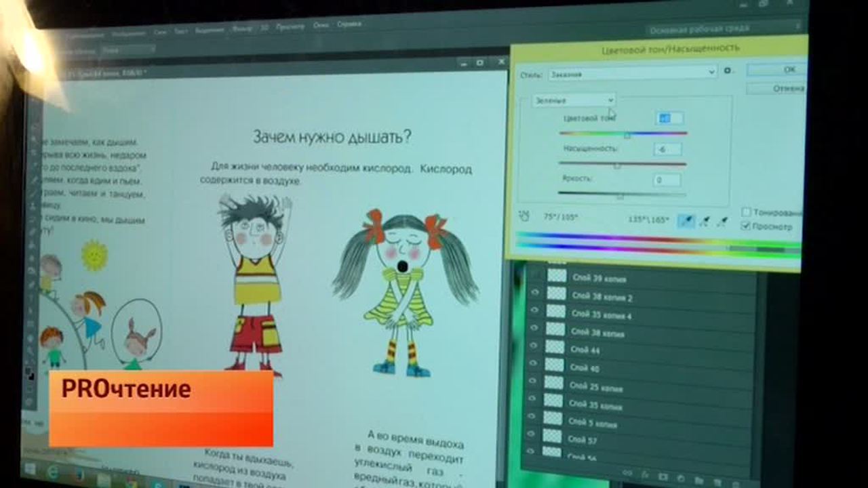Open the Зеленые color range dropdown
The width and height of the screenshot is (868, 488).
click(574, 100)
